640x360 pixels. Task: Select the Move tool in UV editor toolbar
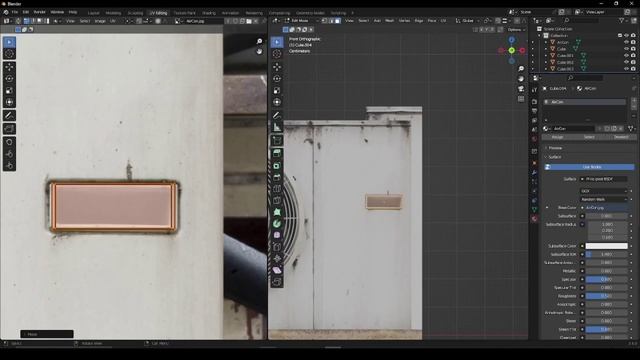pos(9,67)
